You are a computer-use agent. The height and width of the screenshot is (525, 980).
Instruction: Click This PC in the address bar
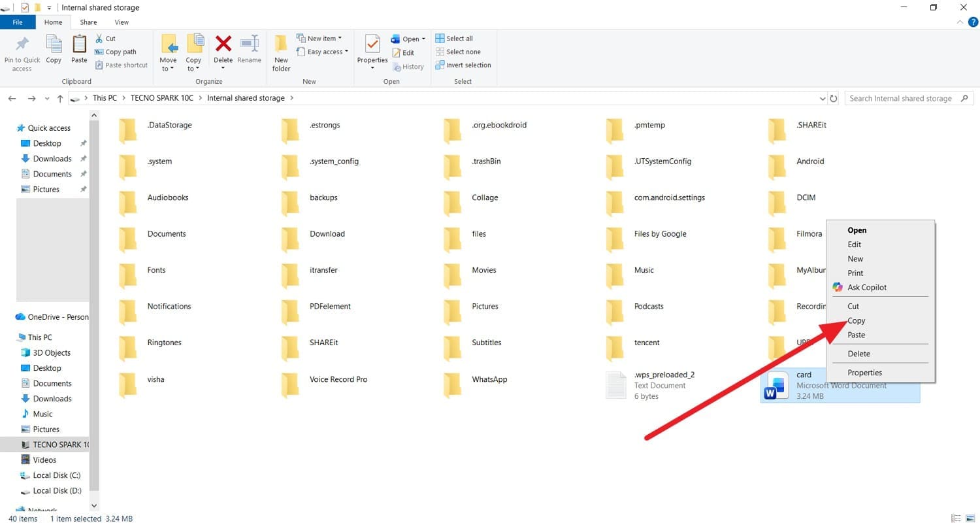[x=105, y=98]
